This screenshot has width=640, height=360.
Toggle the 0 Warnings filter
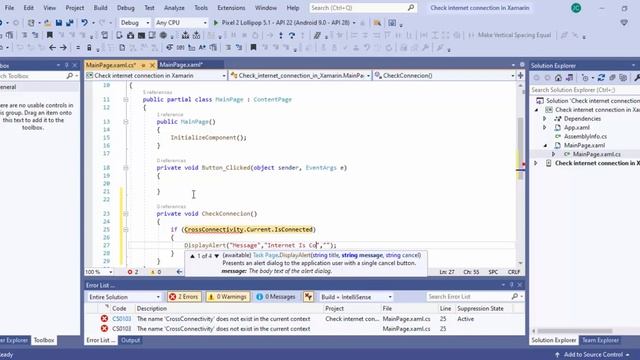click(228, 297)
